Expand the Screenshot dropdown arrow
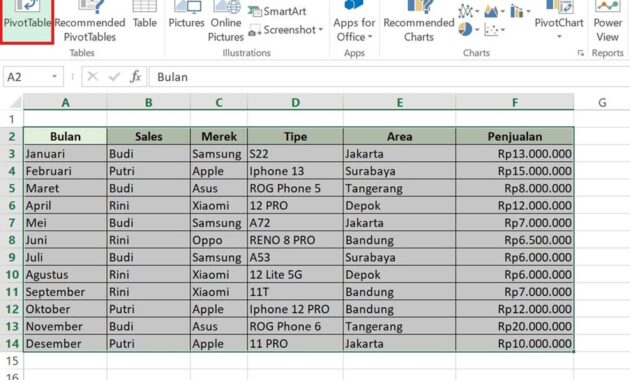 coord(321,30)
